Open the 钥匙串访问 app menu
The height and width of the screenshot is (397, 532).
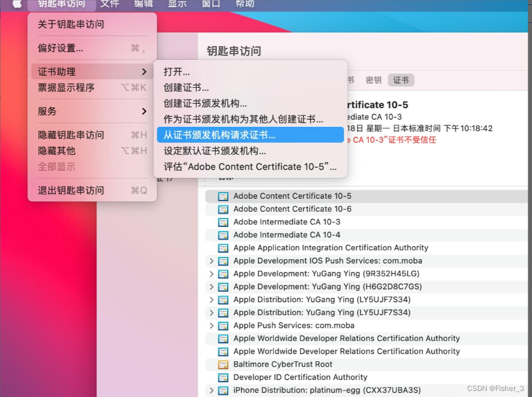click(61, 4)
